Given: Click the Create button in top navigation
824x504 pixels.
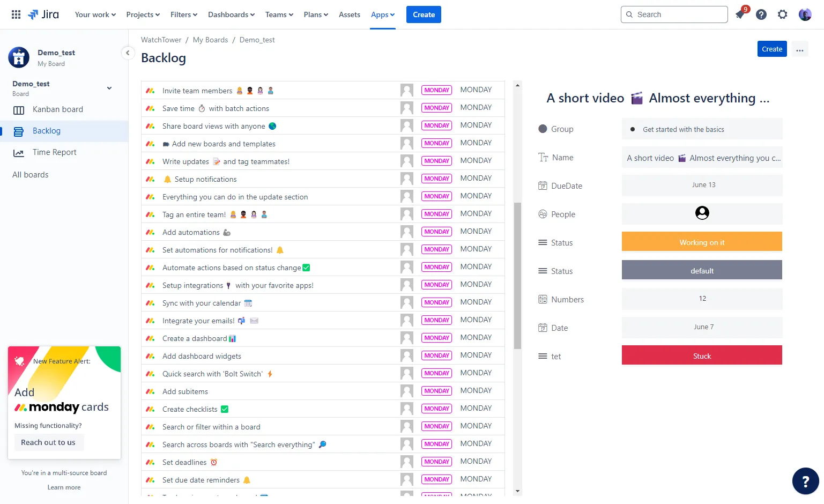Looking at the screenshot, I should [x=424, y=14].
